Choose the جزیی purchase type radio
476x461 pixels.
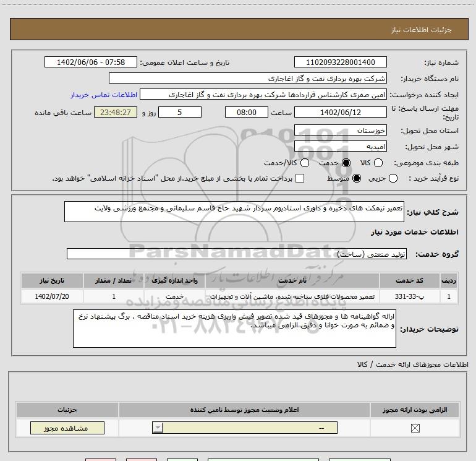(x=393, y=178)
